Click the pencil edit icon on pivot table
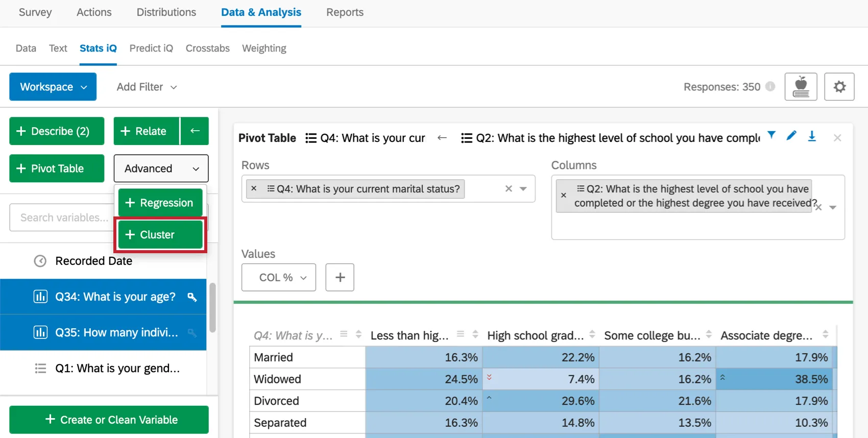 point(791,136)
